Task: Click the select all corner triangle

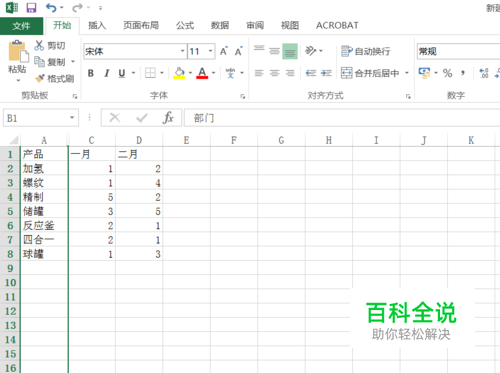Action: click(x=13, y=139)
